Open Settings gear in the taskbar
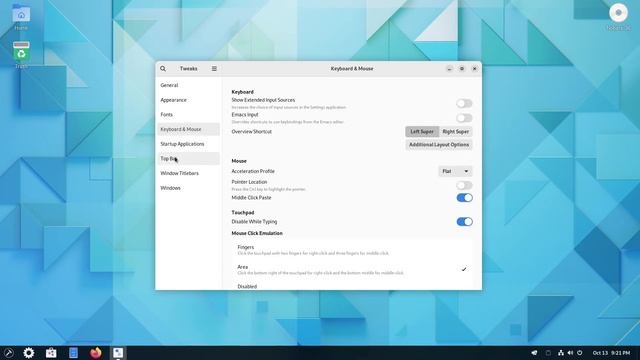The width and height of the screenshot is (640, 360). (29, 353)
